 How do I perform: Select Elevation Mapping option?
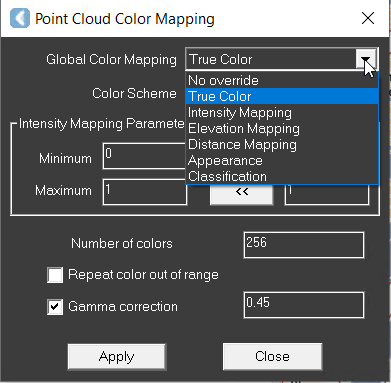282,128
